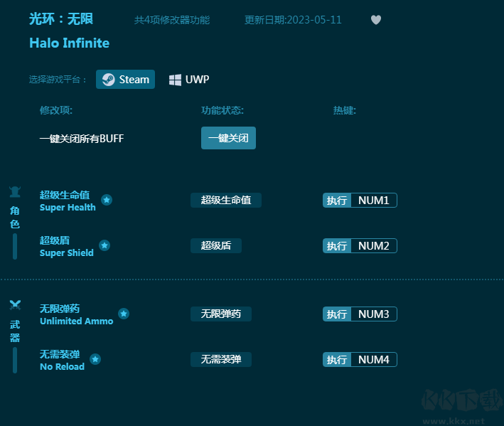Click the crossed swords weapon icon

[x=15, y=305]
